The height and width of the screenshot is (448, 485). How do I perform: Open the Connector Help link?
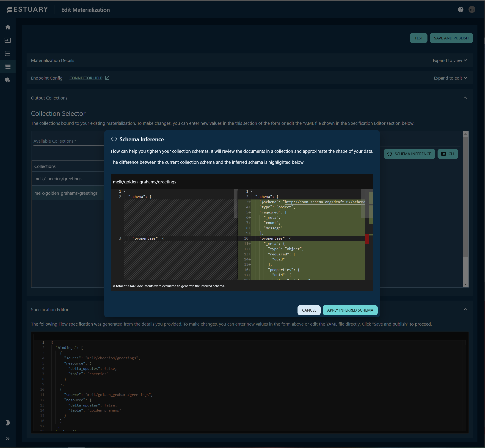[x=86, y=78]
